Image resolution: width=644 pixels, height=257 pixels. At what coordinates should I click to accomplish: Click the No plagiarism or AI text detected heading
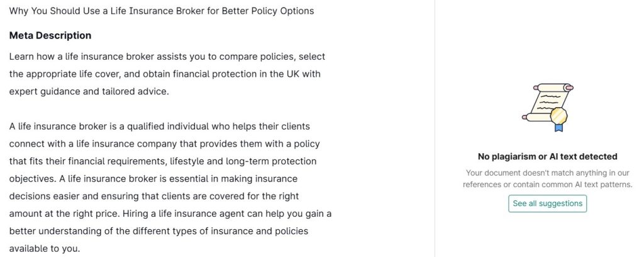pos(548,156)
